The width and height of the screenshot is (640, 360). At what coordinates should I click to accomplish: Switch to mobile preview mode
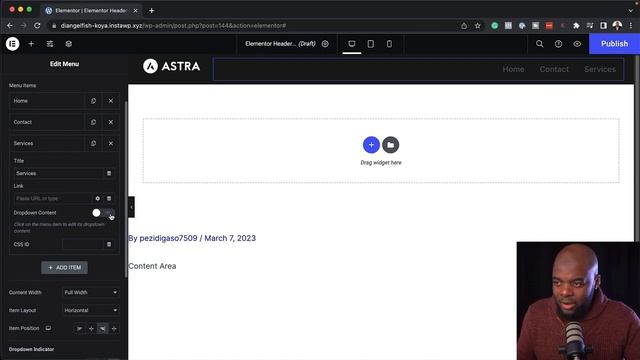point(389,44)
